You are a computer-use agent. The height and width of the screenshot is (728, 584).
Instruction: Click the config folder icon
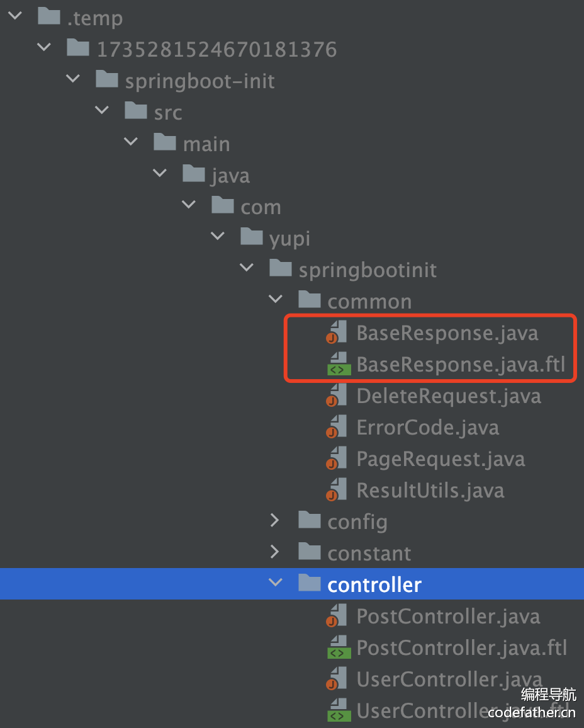tap(309, 521)
